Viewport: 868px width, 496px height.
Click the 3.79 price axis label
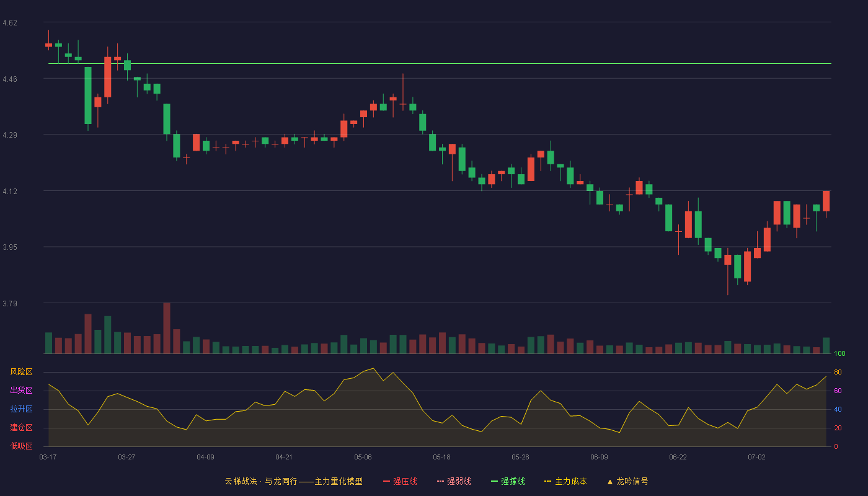coord(10,304)
